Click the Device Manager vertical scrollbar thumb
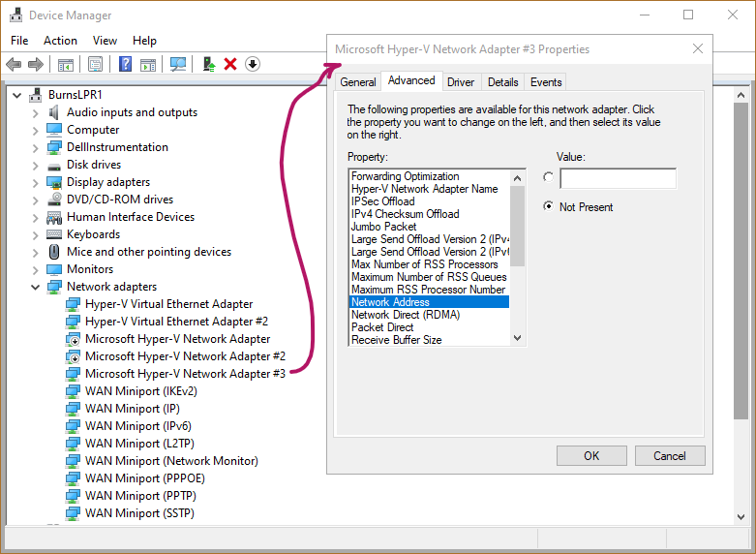 (741, 261)
